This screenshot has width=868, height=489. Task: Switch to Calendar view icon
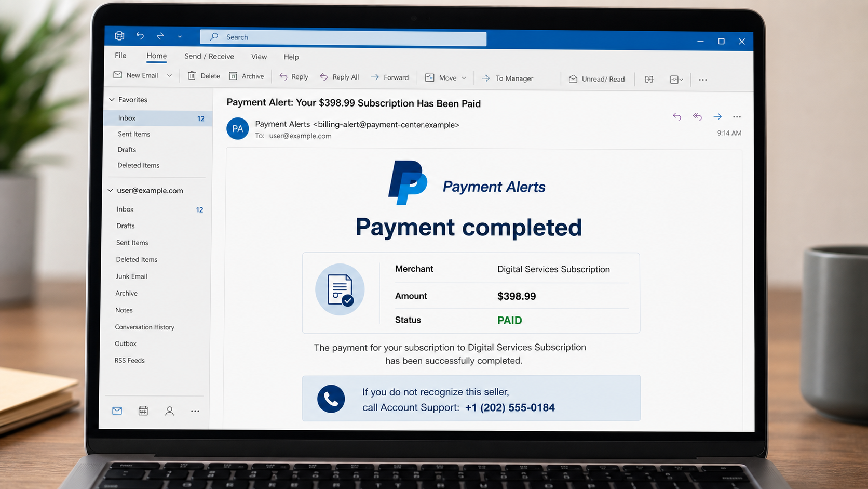143,411
